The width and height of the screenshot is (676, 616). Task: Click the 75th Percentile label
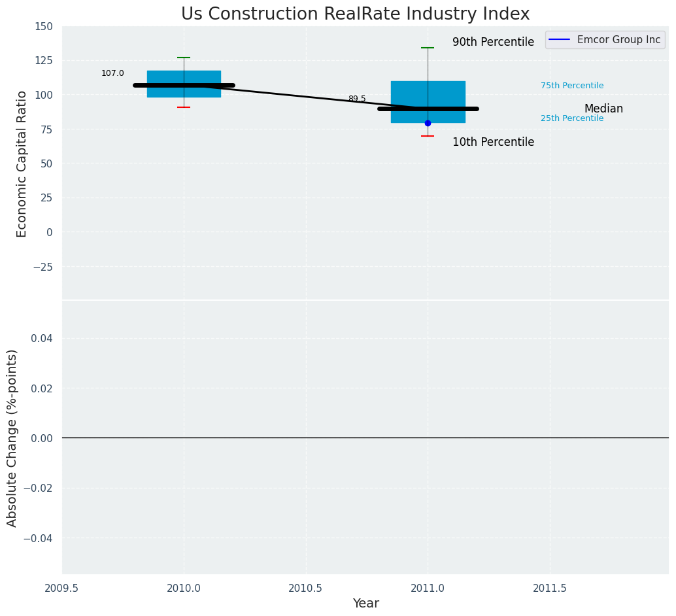(x=571, y=86)
